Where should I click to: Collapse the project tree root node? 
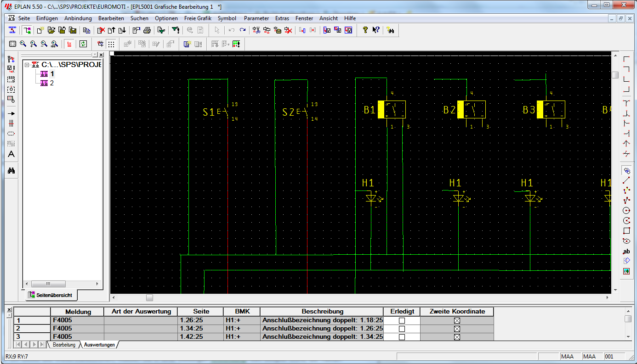coord(27,65)
